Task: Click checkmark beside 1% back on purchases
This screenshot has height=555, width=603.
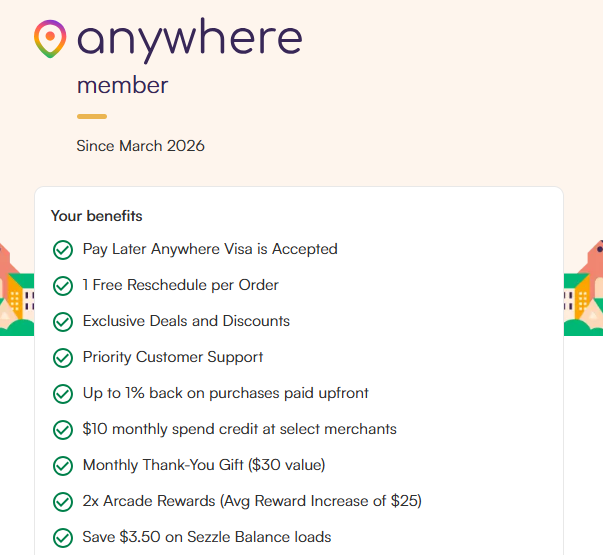Action: click(63, 394)
